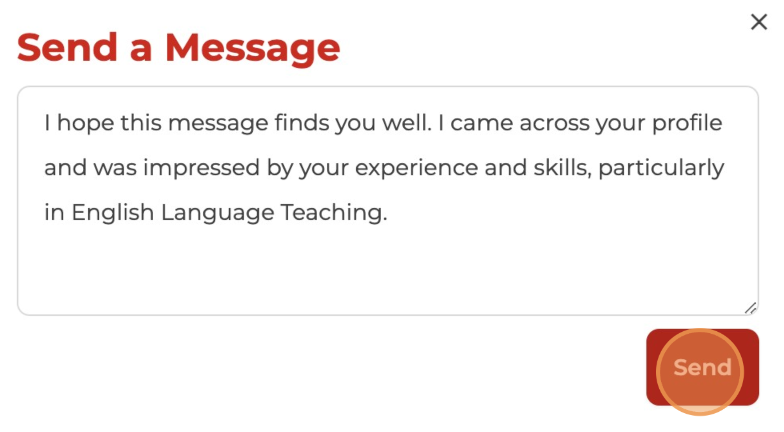Place cursor before 'I hope' at message start
This screenshot has height=432, width=784.
44,123
